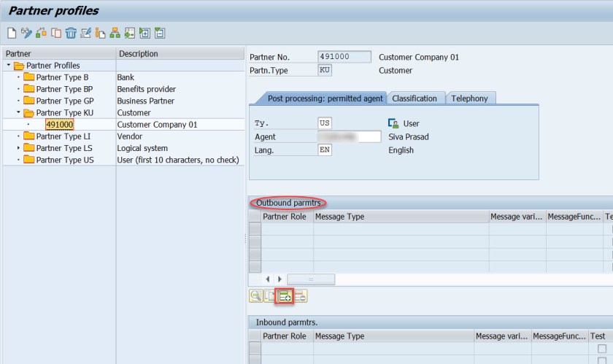
Task: Click the Ty. field containing US
Action: tap(325, 123)
